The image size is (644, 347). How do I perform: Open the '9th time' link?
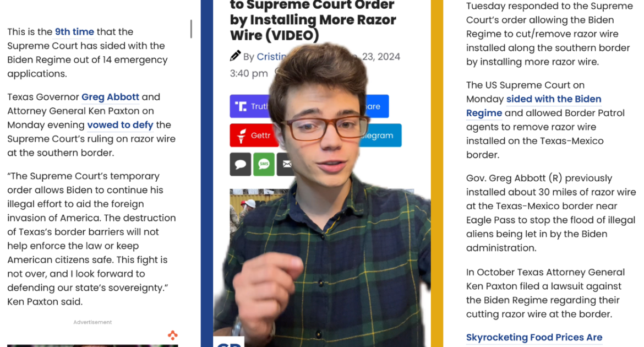coord(74,31)
